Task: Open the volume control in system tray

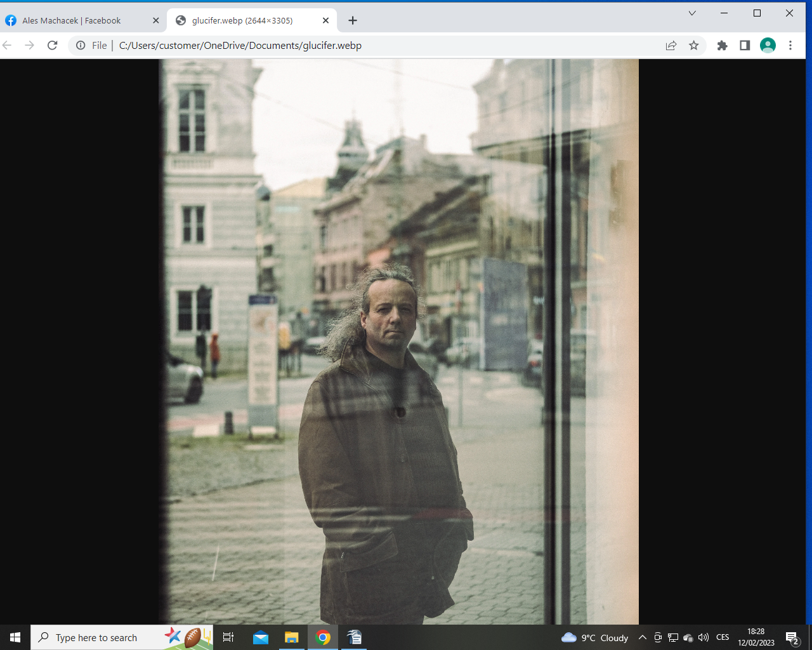Action: point(704,637)
